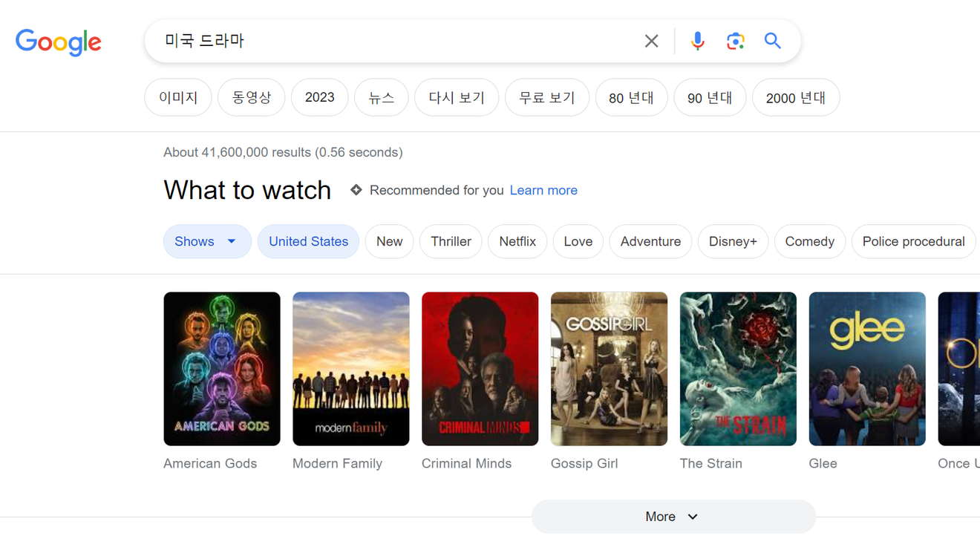Select the 무료 보기 filter chip
Screen dimensions: 980x550
click(547, 97)
